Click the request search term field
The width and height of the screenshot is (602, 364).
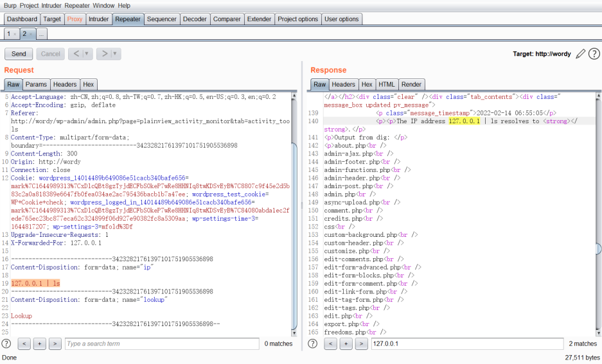(x=162, y=343)
